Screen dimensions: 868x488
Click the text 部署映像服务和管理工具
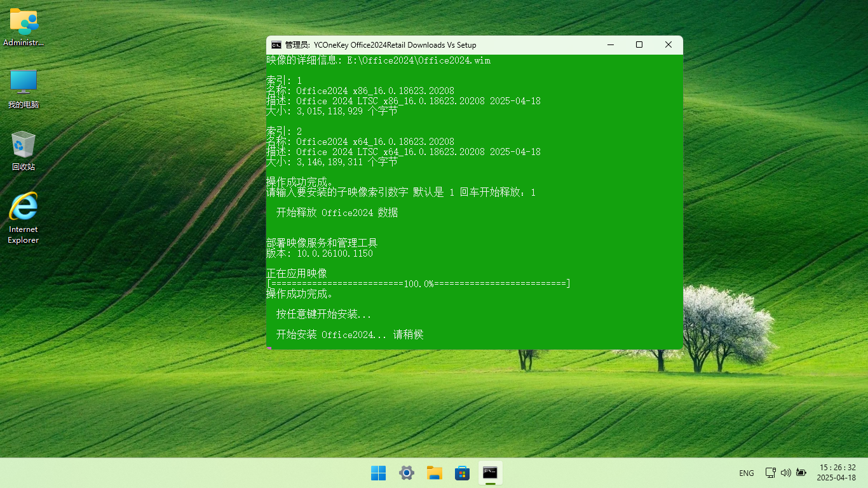[322, 243]
